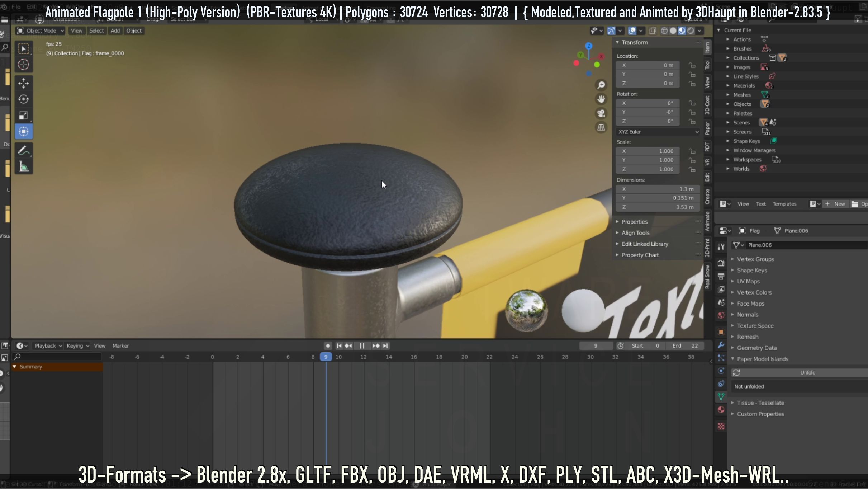
Task: Choose the Move tool
Action: 24,83
